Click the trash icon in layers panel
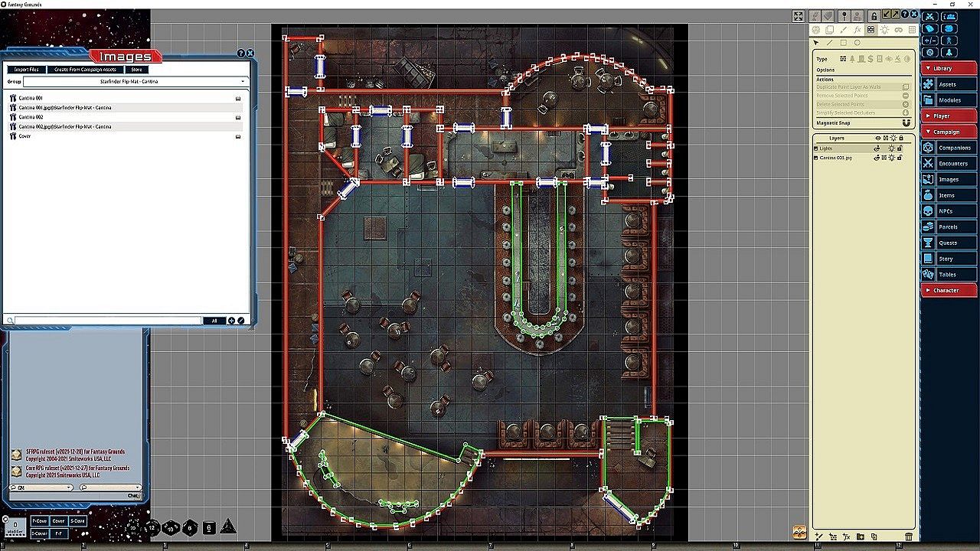 tap(909, 537)
